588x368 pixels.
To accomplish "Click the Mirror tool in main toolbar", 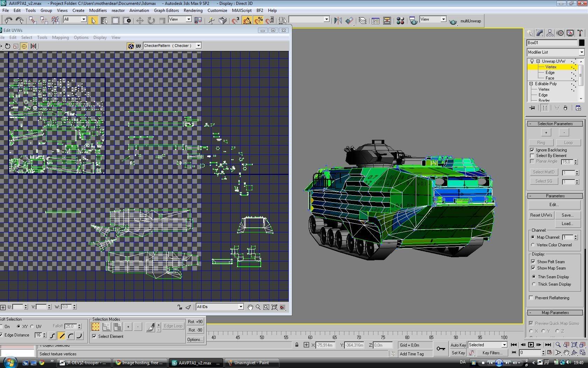I will point(338,21).
